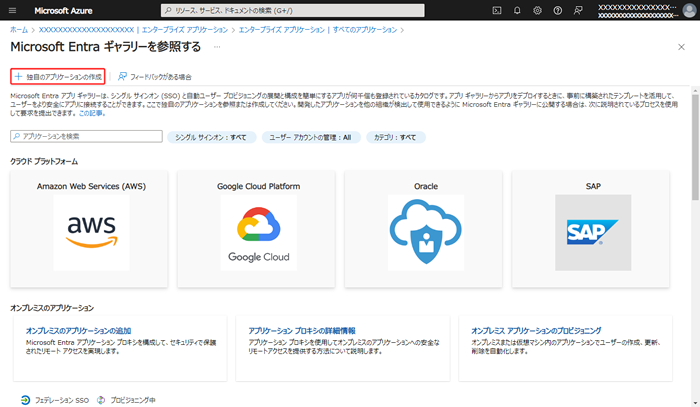Go to ホーム breadcrumb
The image size is (700, 407).
point(19,30)
